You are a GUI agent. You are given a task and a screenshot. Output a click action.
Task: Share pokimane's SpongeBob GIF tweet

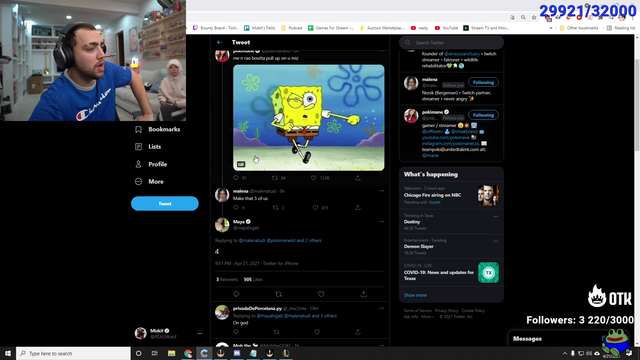[x=358, y=178]
